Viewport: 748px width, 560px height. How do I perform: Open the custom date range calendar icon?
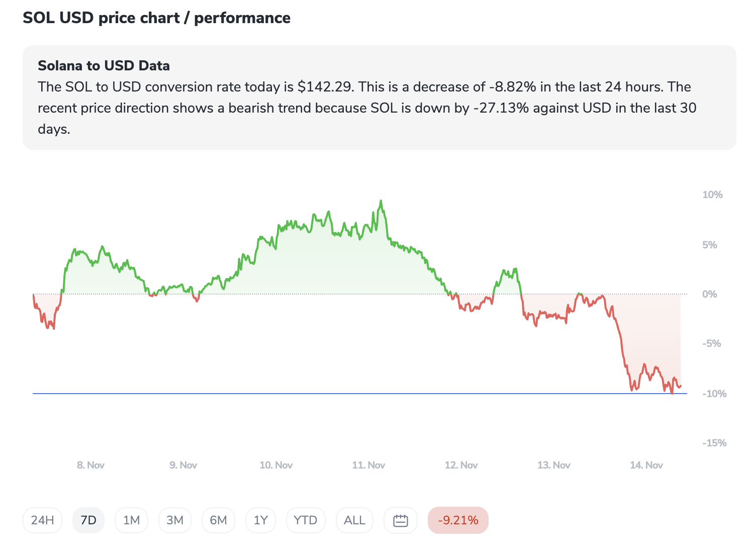400,520
